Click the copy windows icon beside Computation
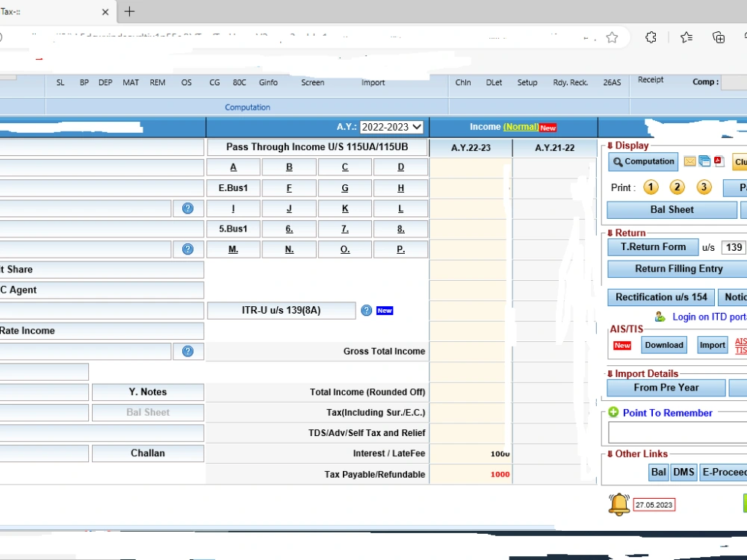747x560 pixels. [704, 161]
